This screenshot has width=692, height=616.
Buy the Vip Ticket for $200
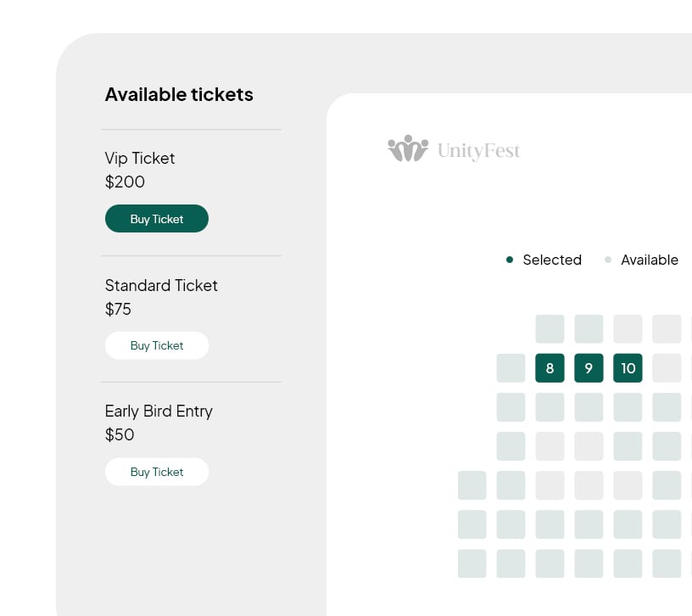(157, 219)
